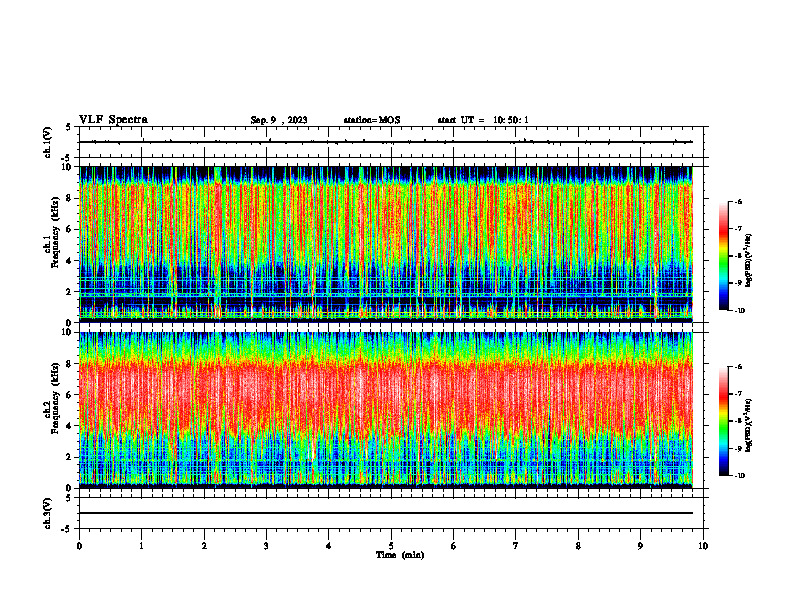Screen dimensions: 792x612
Task: Click the "-6" label on the ch.1 color bar
Action: point(738,201)
